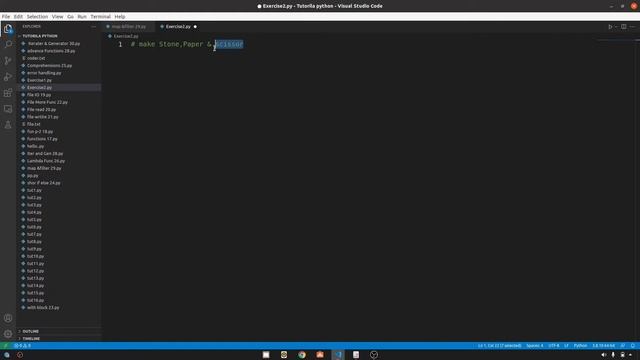The image size is (640, 360).
Task: Open with block 23.py in the explorer
Action: pyautogui.click(x=59, y=308)
